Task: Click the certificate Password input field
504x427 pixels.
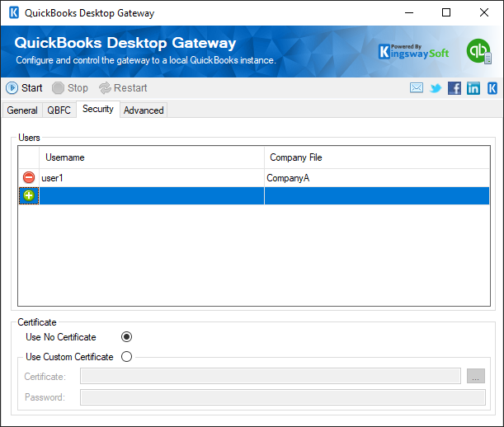Action: [283, 397]
